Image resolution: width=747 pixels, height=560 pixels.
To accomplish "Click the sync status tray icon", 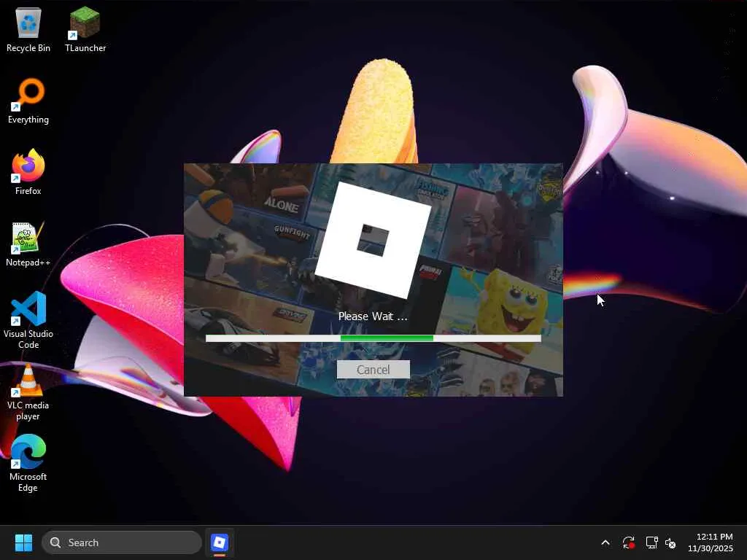I will point(628,542).
